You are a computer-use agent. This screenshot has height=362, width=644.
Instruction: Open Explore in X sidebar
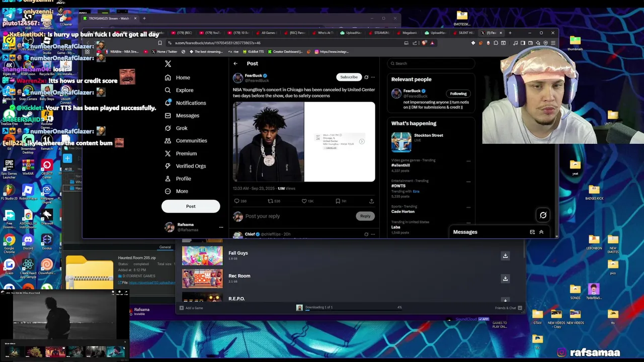[x=179, y=90]
